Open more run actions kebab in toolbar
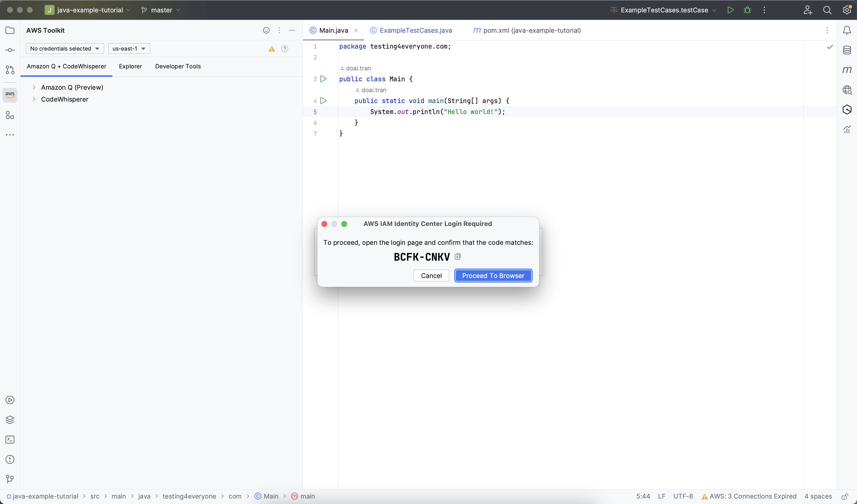This screenshot has height=504, width=857. click(x=764, y=10)
